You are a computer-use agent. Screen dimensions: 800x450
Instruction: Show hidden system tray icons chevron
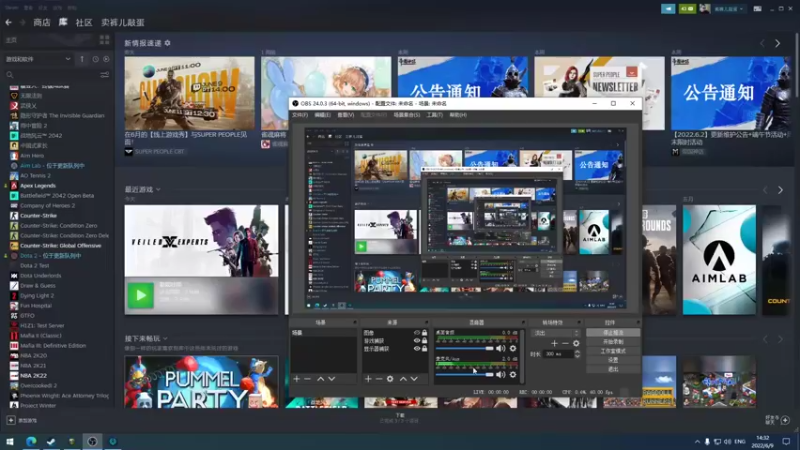pyautogui.click(x=697, y=442)
